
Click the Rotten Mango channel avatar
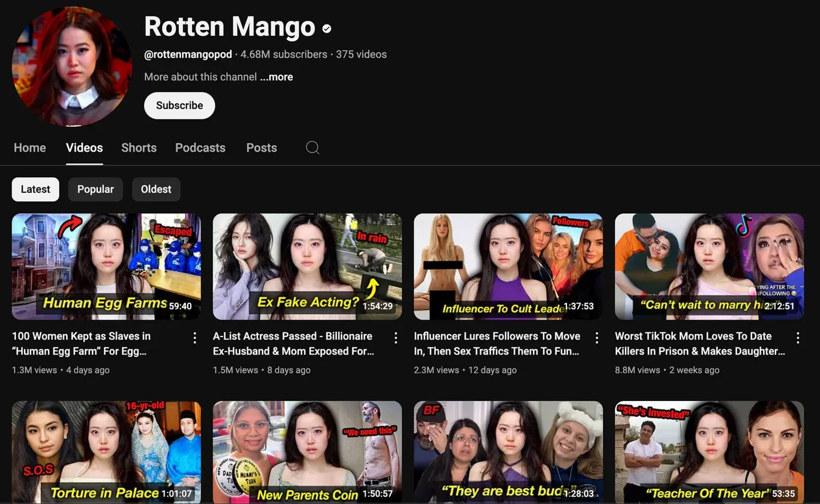[x=71, y=66]
